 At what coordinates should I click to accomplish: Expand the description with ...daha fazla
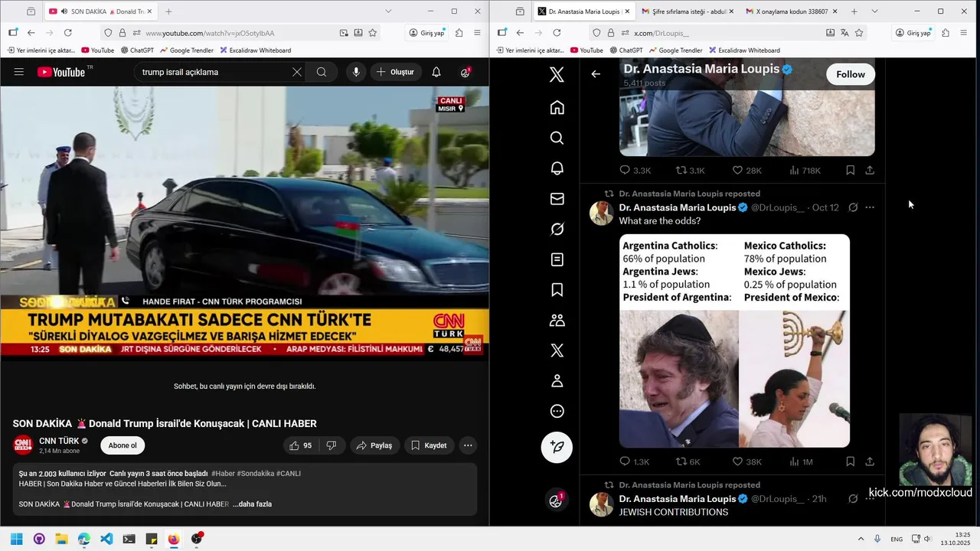pyautogui.click(x=252, y=504)
